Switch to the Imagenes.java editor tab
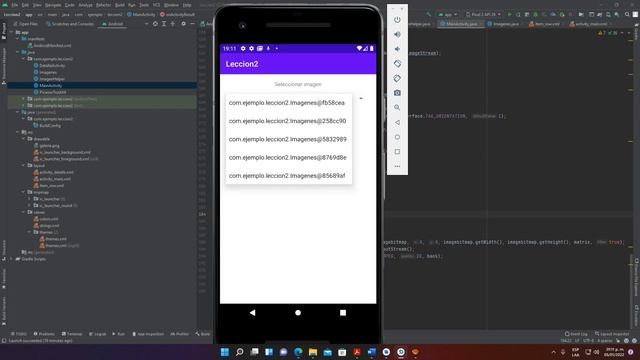The image size is (640, 360). (x=505, y=24)
